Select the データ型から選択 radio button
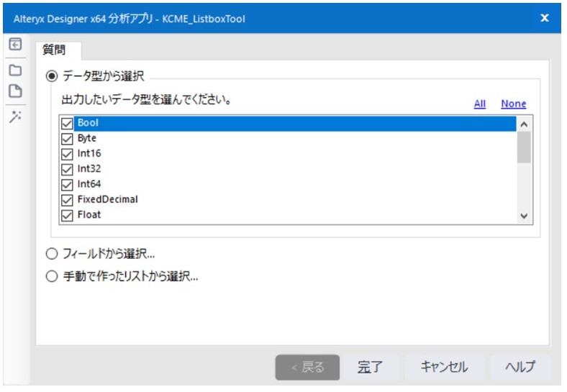The height and width of the screenshot is (392, 567). (52, 76)
